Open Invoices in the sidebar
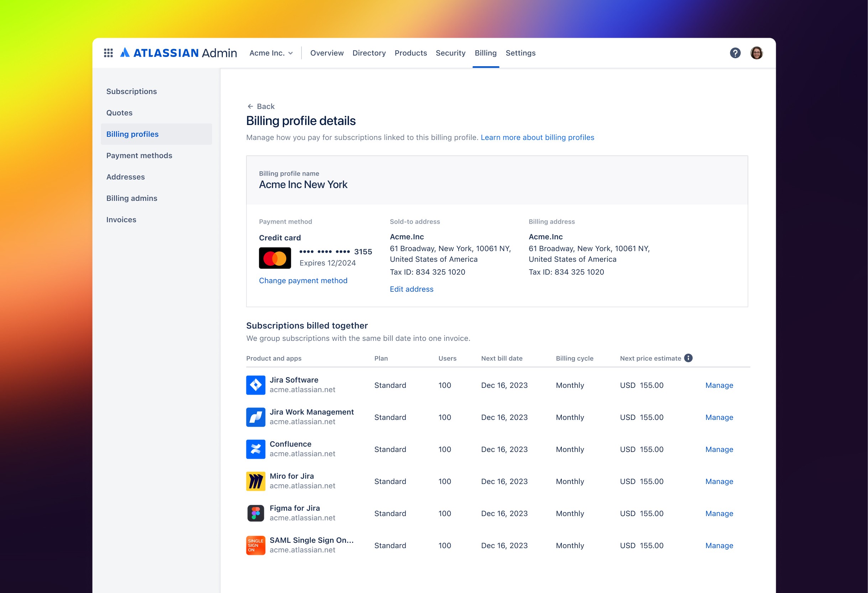 [121, 220]
